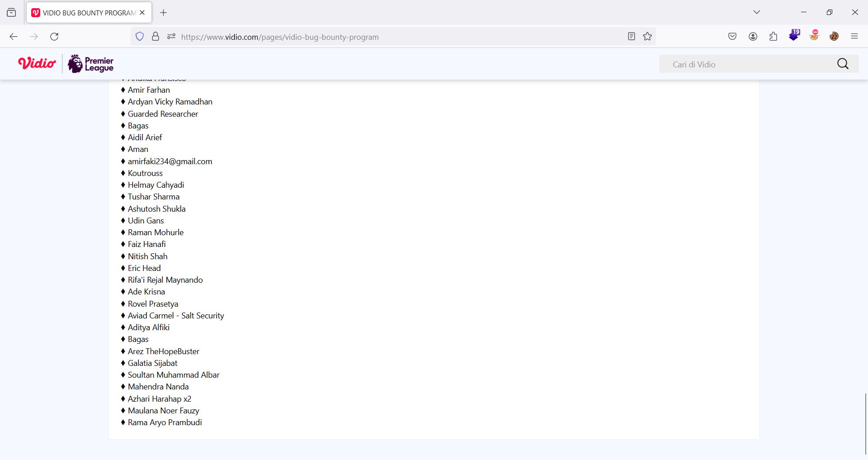Reload the current page
The height and width of the screenshot is (460, 868).
coord(54,37)
